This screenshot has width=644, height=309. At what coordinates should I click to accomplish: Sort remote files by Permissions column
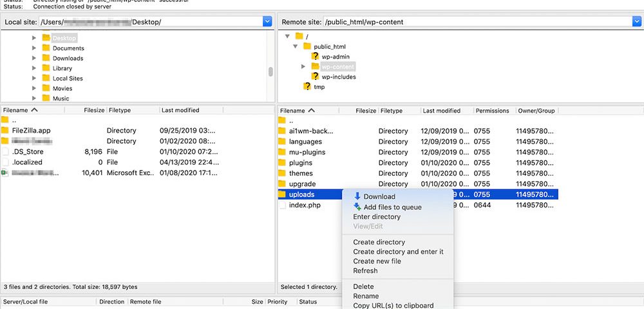pos(492,111)
